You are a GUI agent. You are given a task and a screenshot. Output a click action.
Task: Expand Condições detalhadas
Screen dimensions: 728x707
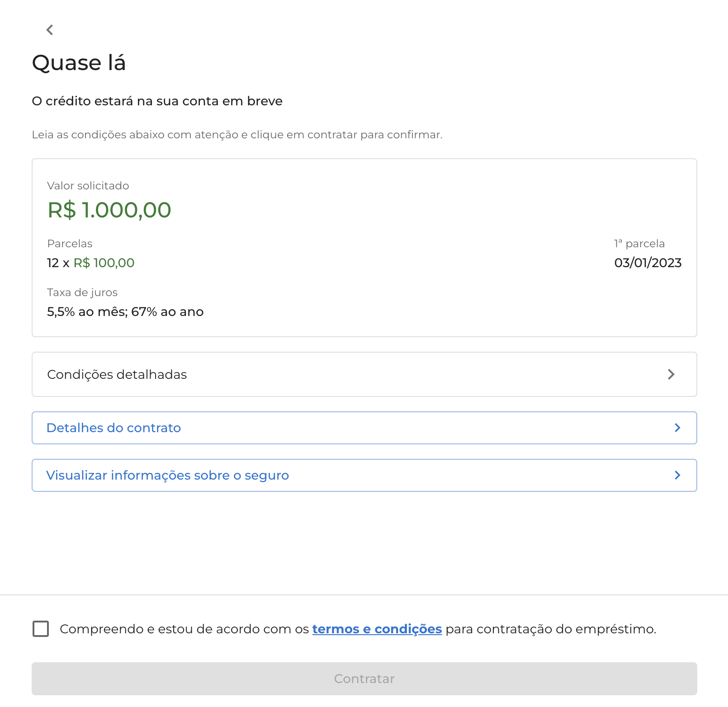tap(117, 374)
